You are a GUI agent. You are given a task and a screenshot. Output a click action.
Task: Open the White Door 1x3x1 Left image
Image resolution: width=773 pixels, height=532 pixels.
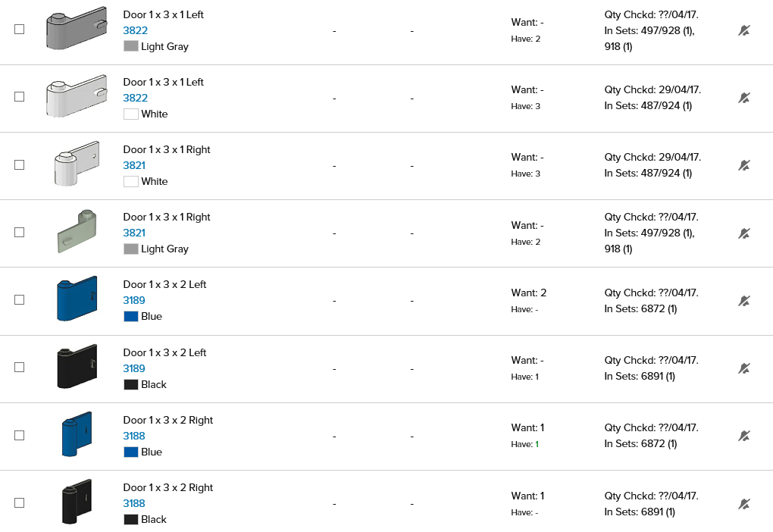(x=76, y=95)
